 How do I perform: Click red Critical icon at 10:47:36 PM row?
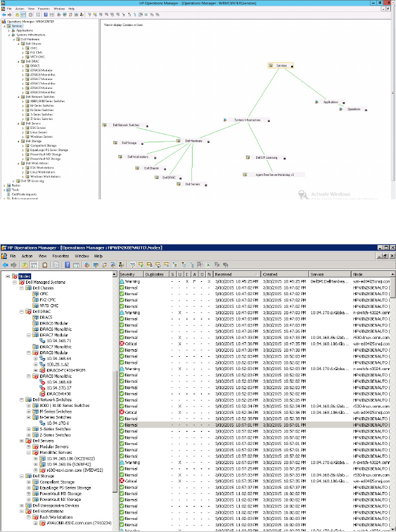tap(122, 343)
